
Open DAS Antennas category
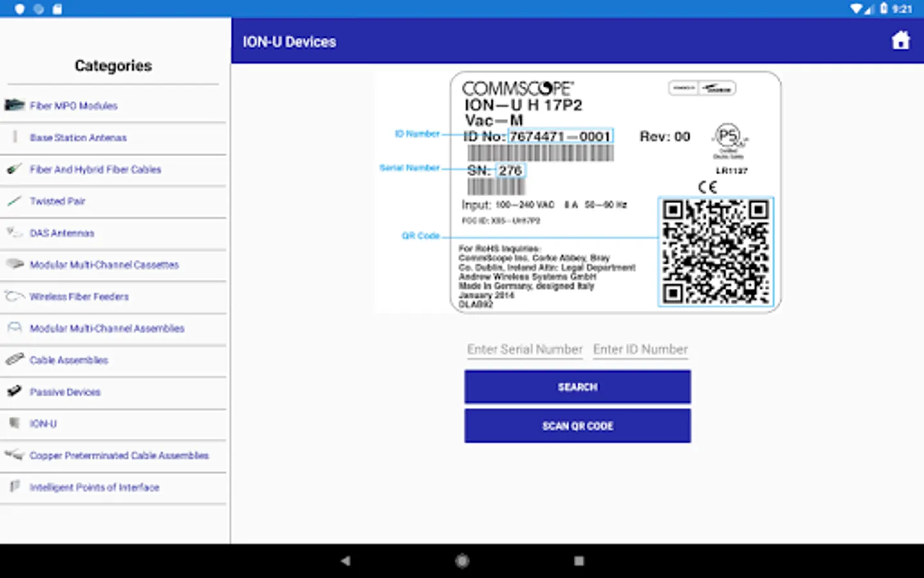tap(62, 233)
